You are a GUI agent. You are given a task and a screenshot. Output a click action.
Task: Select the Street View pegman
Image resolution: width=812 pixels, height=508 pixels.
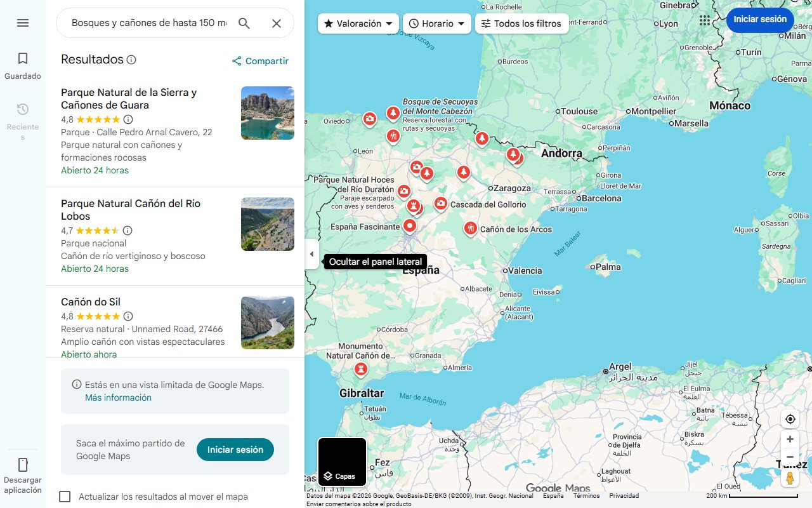pos(790,478)
